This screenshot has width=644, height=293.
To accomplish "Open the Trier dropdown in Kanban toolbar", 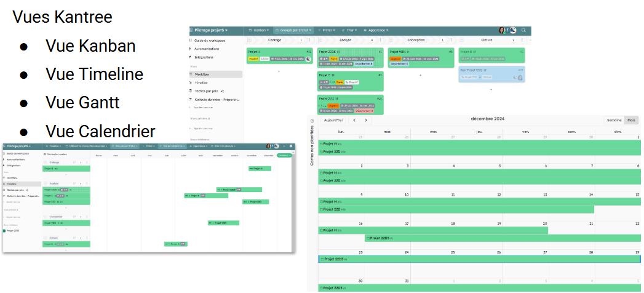I will coord(349,30).
